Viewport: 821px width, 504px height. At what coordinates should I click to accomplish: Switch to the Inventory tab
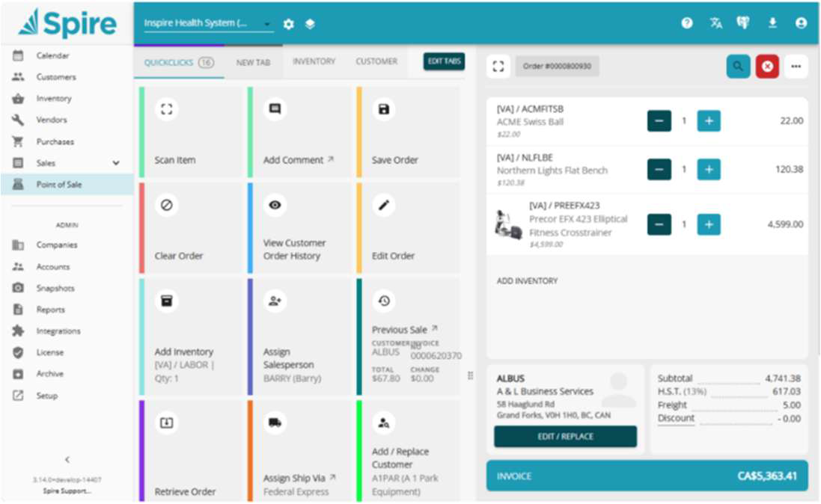tap(314, 62)
